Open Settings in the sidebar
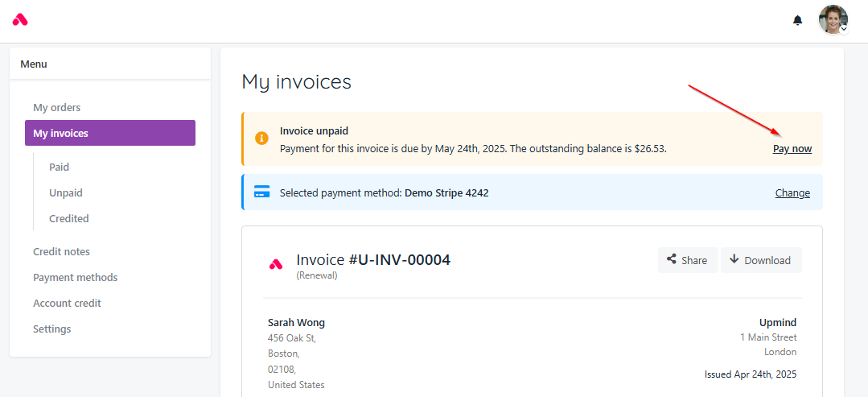This screenshot has width=868, height=397. tap(52, 329)
